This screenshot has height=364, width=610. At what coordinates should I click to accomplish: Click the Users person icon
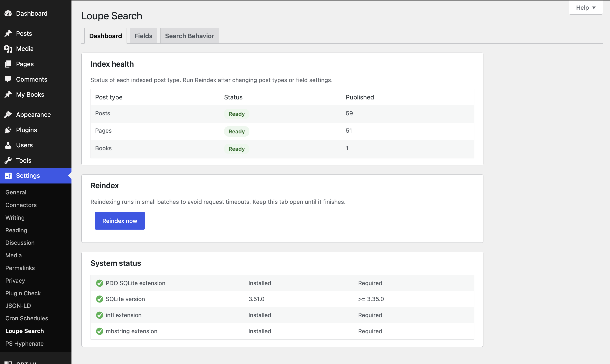8,145
